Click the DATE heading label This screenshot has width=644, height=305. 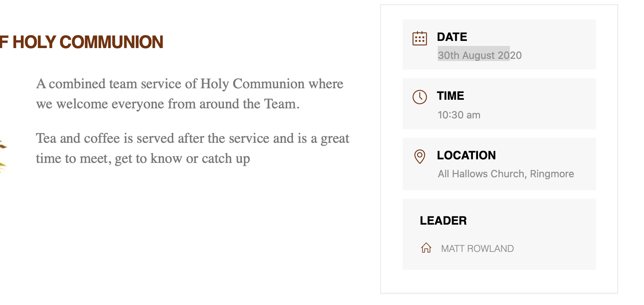coord(452,37)
